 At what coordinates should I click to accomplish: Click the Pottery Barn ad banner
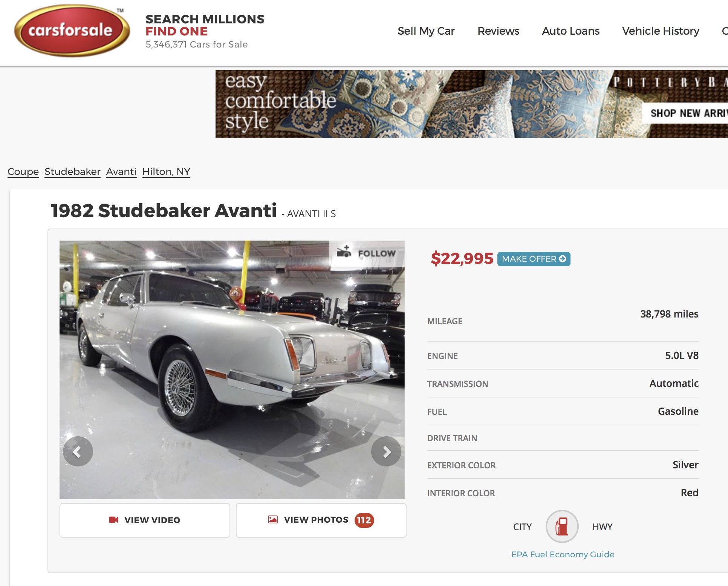471,104
